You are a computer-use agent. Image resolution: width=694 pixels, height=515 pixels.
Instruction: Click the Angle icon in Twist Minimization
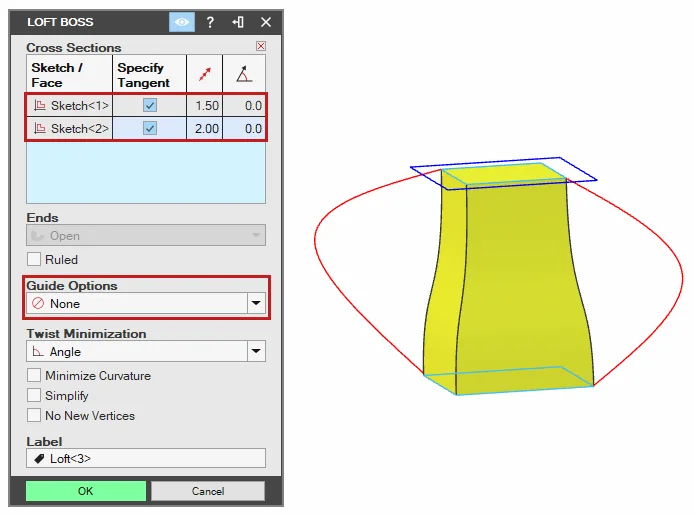point(38,352)
